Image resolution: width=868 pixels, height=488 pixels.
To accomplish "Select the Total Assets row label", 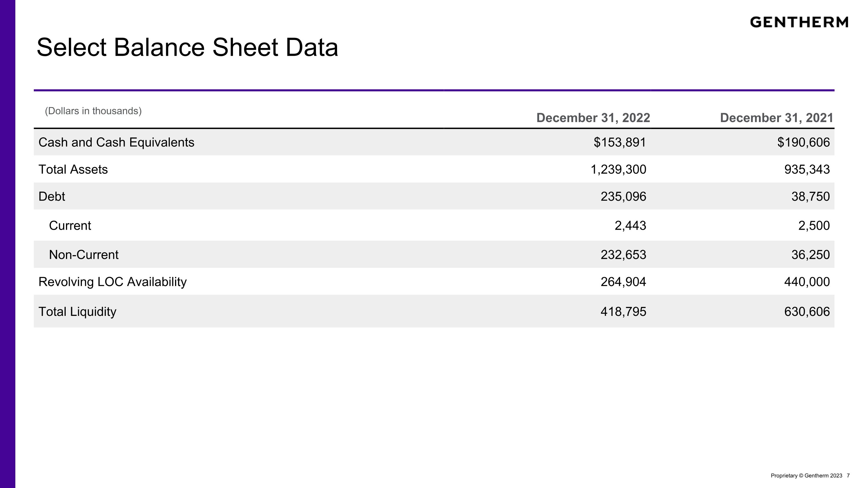I will point(73,170).
